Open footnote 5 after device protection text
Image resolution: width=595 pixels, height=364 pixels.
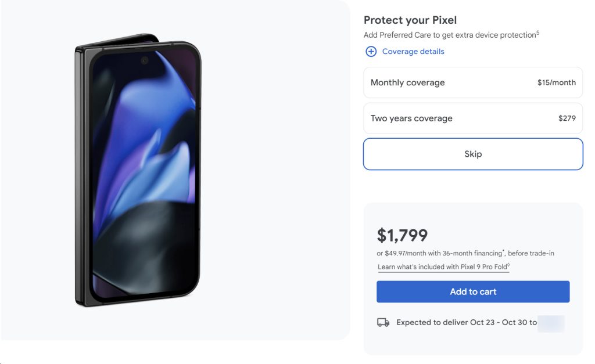click(537, 33)
